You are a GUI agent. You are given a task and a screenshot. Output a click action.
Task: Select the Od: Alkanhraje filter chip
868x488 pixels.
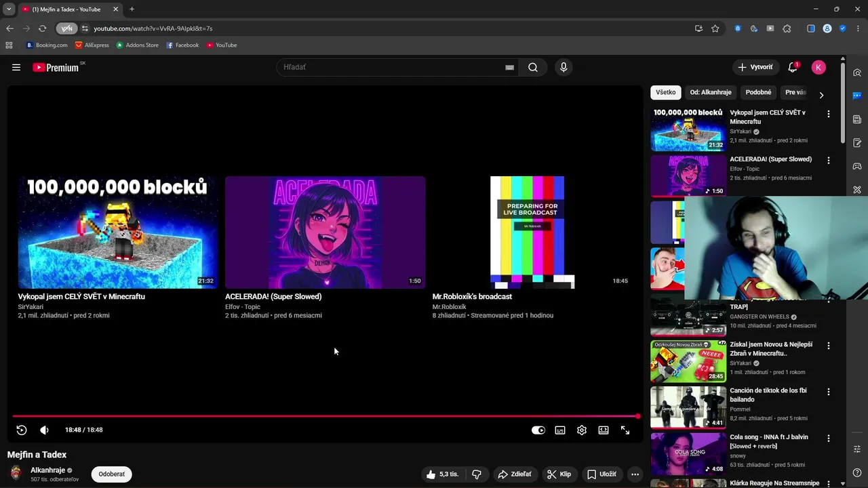711,92
